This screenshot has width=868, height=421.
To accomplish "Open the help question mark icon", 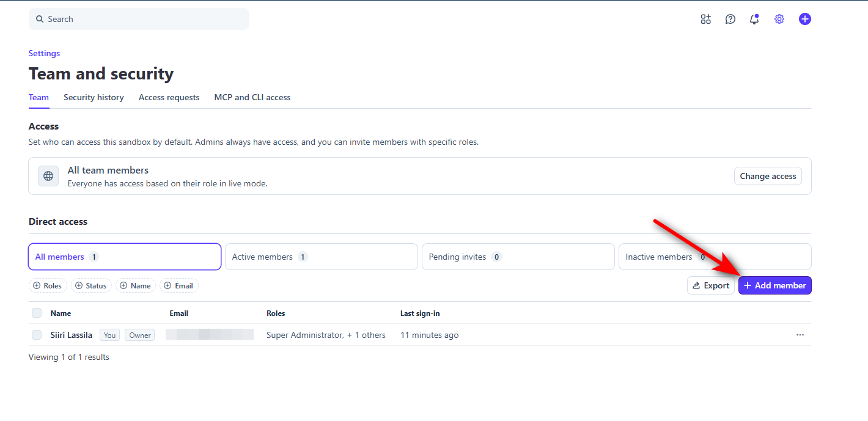I will (x=730, y=19).
